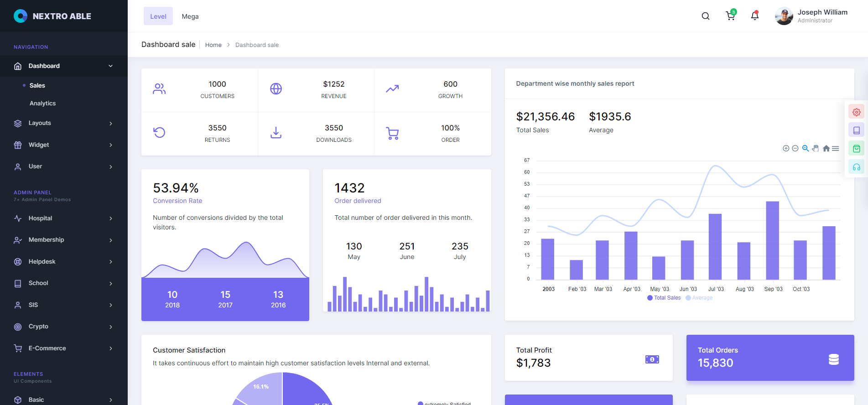868x405 pixels.
Task: Click the purple book side button
Action: click(857, 130)
